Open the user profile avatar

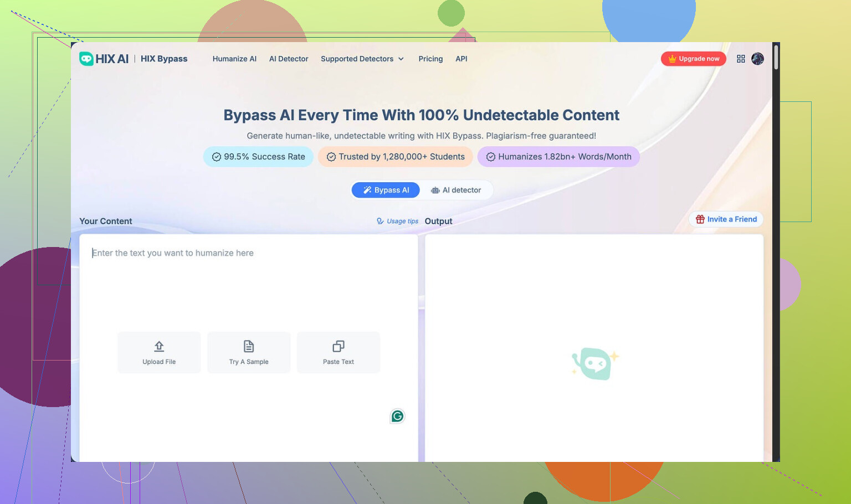757,59
